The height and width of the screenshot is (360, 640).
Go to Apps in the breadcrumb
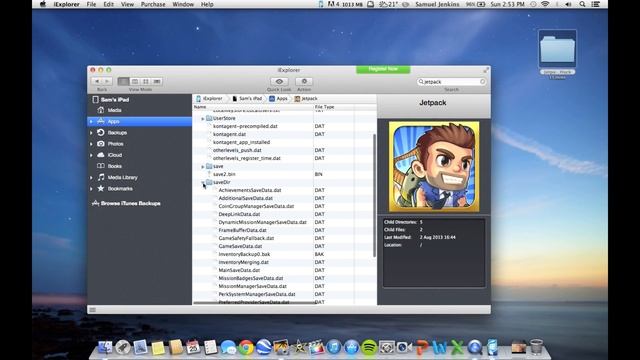coord(278,98)
